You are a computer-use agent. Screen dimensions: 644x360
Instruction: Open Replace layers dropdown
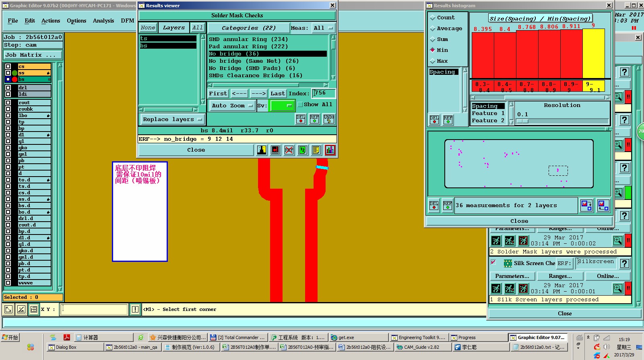pyautogui.click(x=172, y=119)
